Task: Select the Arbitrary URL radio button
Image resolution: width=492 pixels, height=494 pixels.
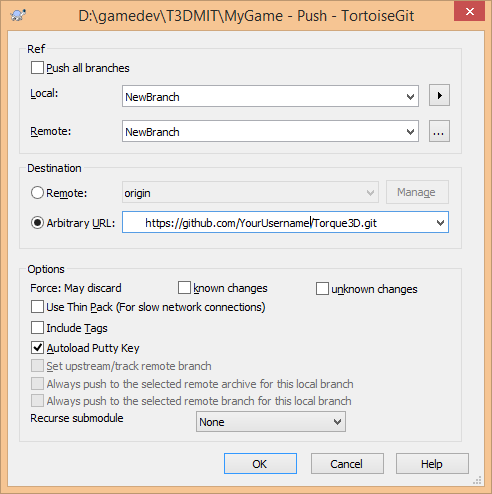Action: (x=37, y=222)
